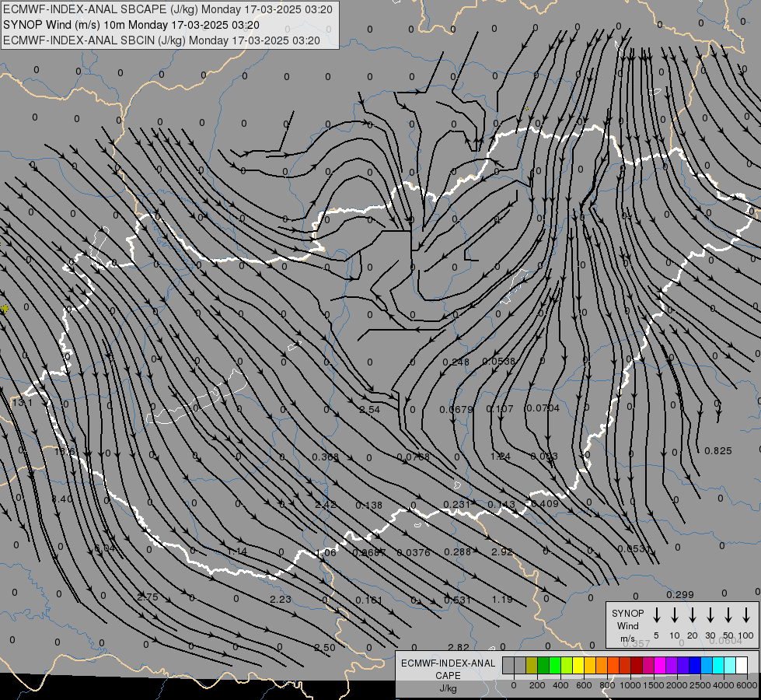761x700 pixels.
Task: Click the SBCAPE title line in the header
Action: (168, 9)
